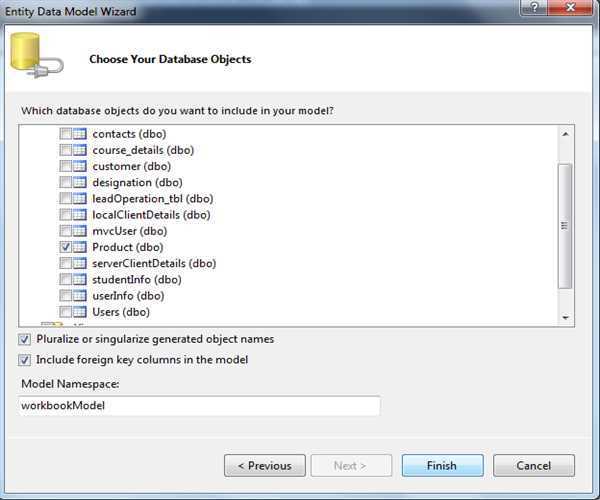Viewport: 600px width, 500px height.
Task: Click the Finish button
Action: coord(442,465)
